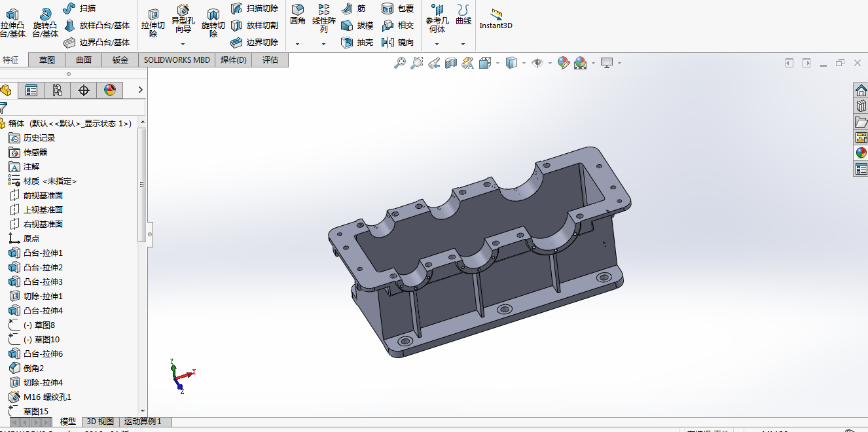Select the Linear Pattern (线性阵列) tool
868x432 pixels.
[x=324, y=18]
